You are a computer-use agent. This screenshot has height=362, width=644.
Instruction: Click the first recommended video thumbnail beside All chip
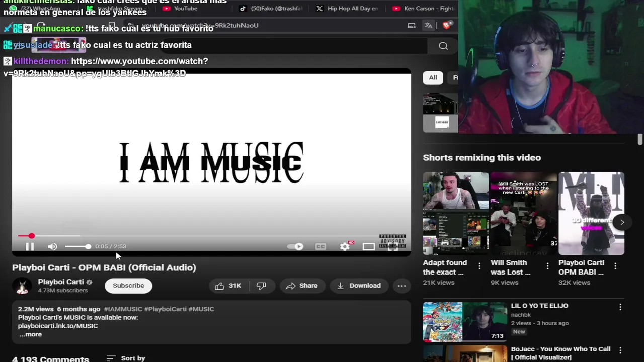click(x=441, y=113)
